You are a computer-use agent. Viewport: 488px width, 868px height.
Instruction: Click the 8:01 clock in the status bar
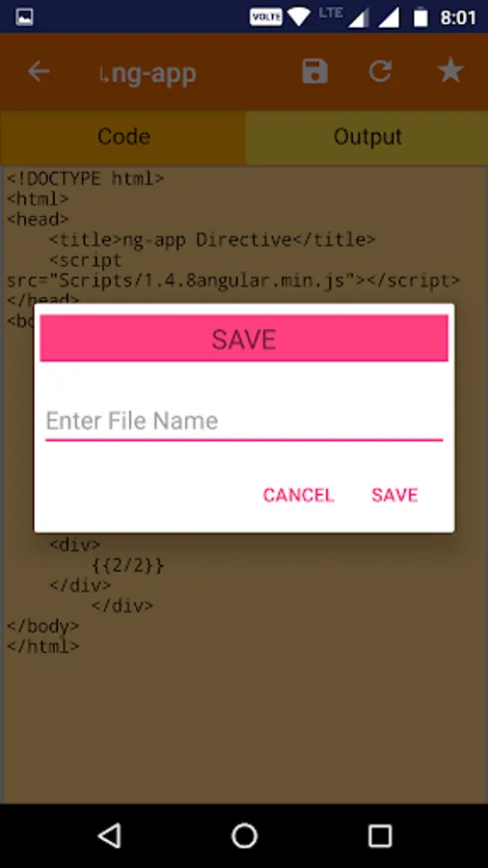[x=458, y=17]
